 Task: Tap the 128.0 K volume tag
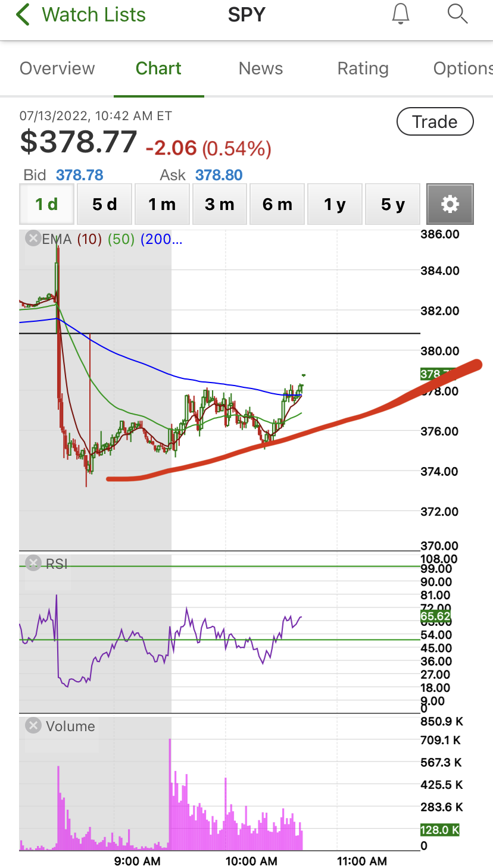pos(439,830)
